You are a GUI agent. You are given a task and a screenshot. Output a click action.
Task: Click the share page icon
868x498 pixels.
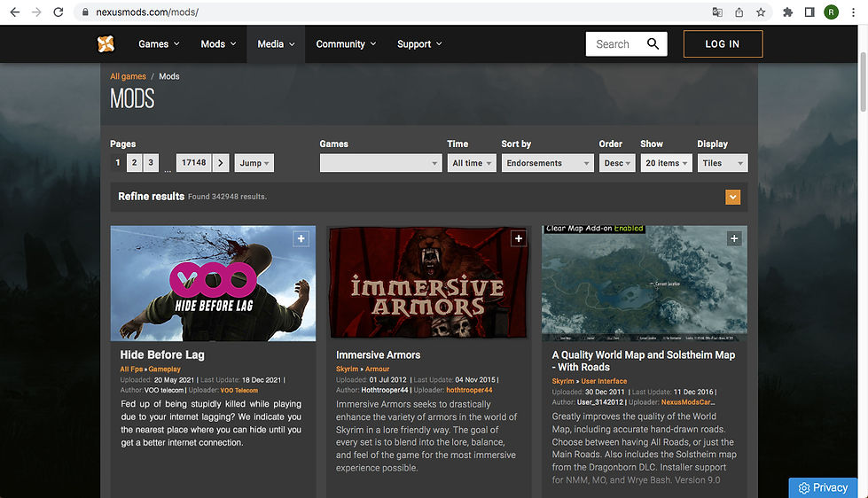click(739, 12)
